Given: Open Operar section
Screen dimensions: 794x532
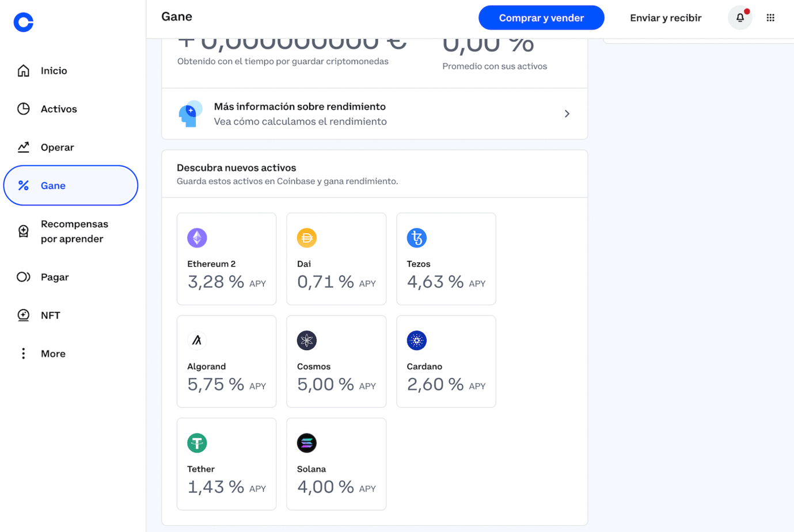Looking at the screenshot, I should pos(58,147).
